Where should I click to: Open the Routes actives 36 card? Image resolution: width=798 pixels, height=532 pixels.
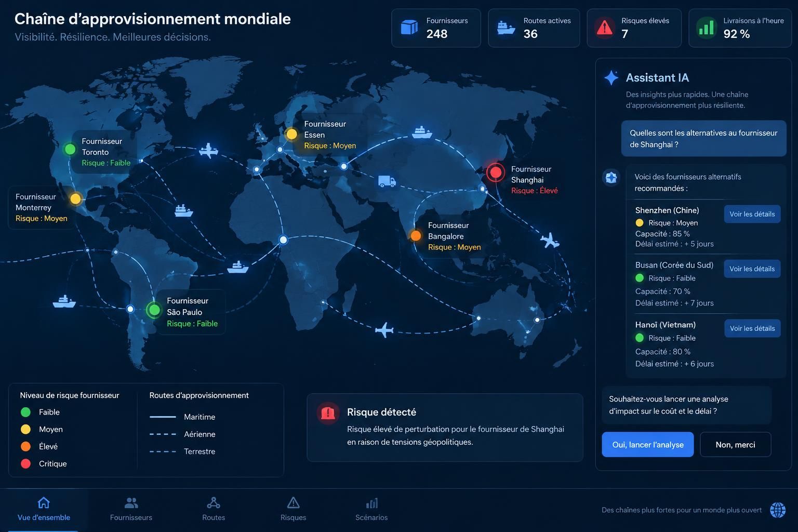(x=534, y=28)
